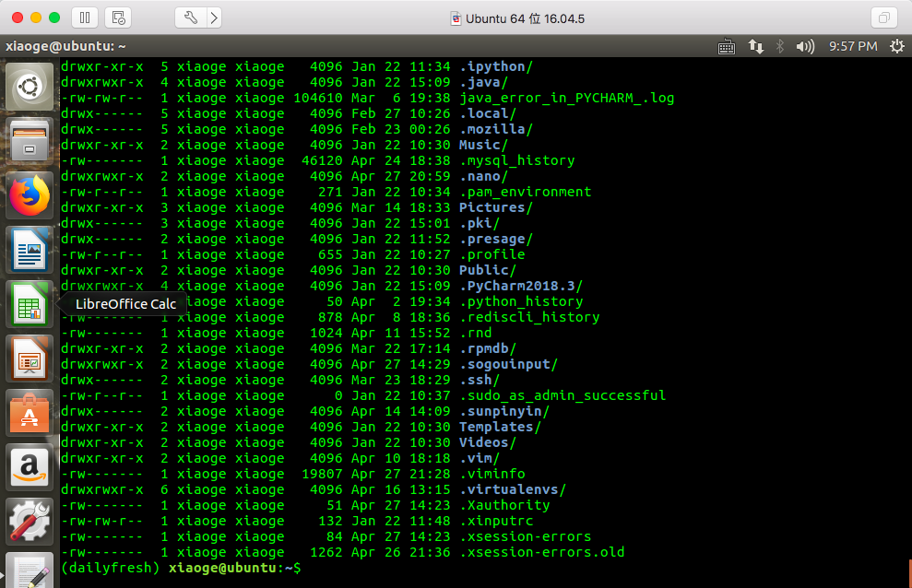912x588 pixels.
Task: Click the .viminfo filename
Action: click(x=492, y=475)
